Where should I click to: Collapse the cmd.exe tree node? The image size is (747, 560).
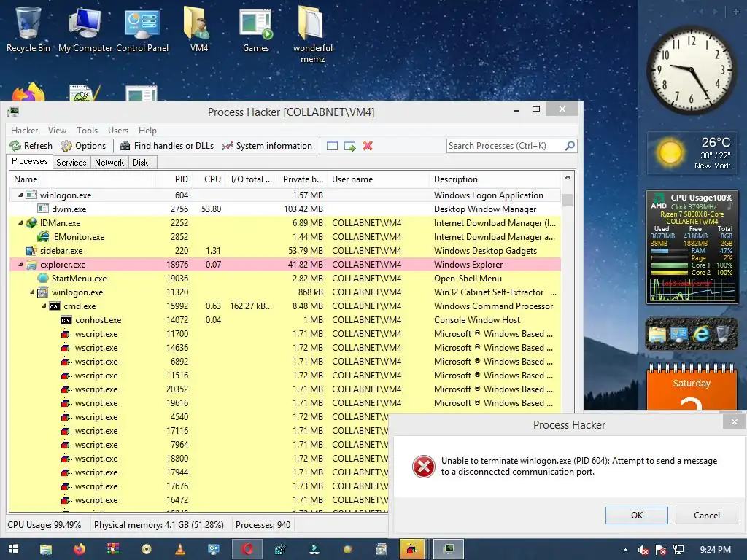point(44,306)
